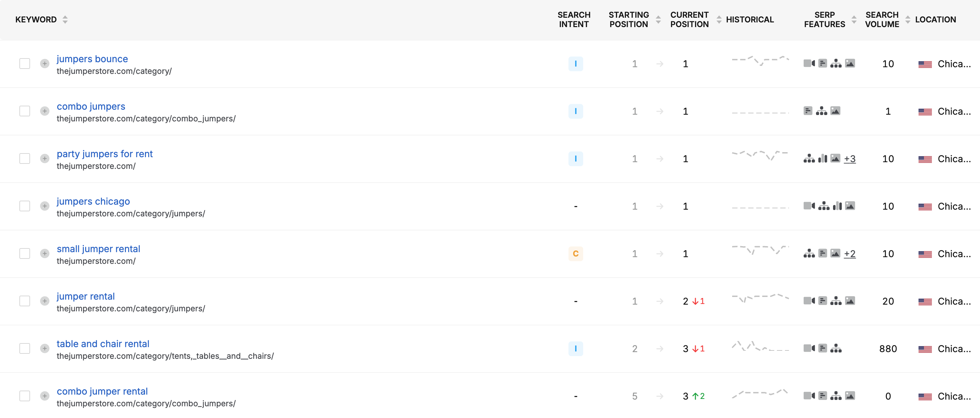View historical sparkline for combo jumper rental
This screenshot has height=418, width=980.
click(x=760, y=394)
